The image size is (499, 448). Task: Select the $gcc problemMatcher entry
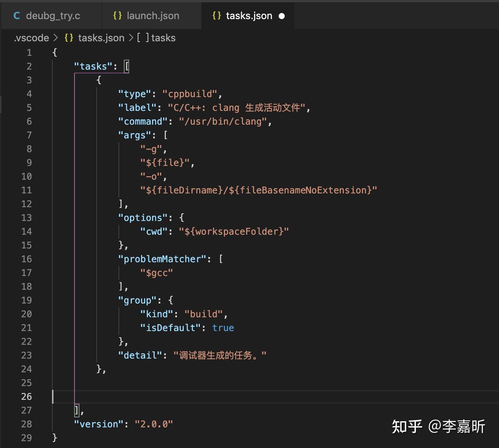pos(157,273)
